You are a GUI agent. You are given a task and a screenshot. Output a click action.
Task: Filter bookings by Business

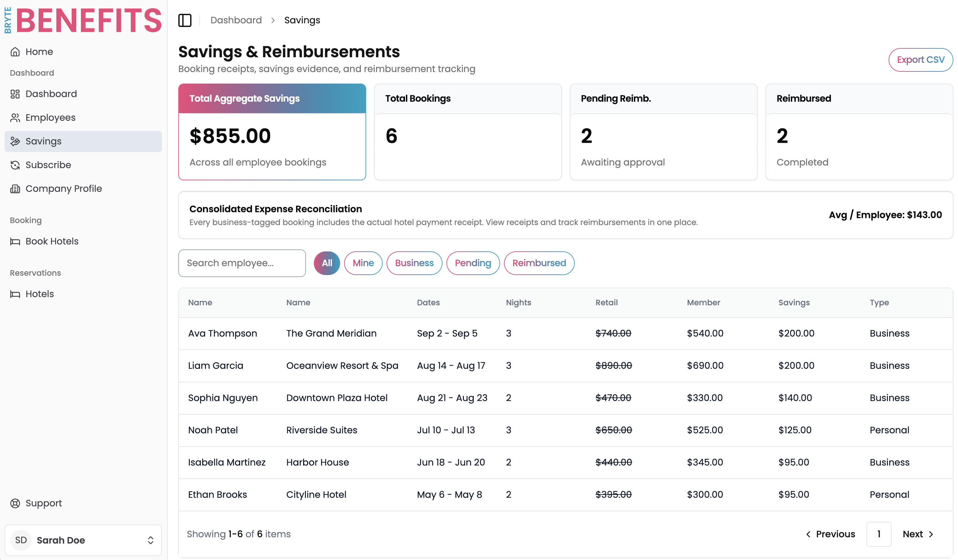415,263
